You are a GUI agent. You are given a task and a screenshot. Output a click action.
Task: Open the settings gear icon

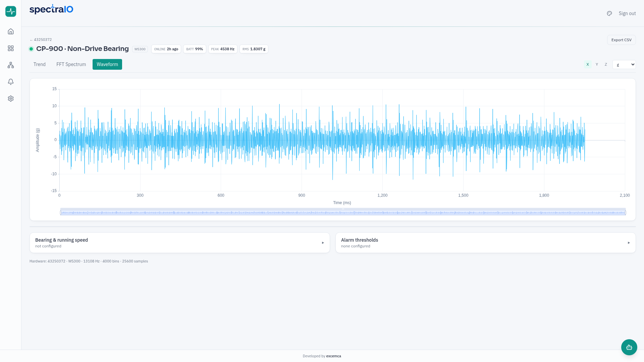(x=11, y=99)
